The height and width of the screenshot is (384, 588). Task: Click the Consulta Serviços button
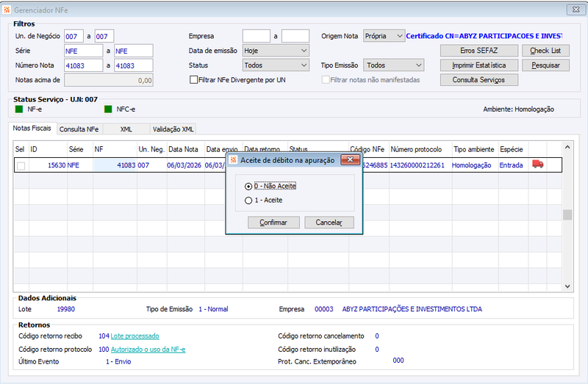479,80
